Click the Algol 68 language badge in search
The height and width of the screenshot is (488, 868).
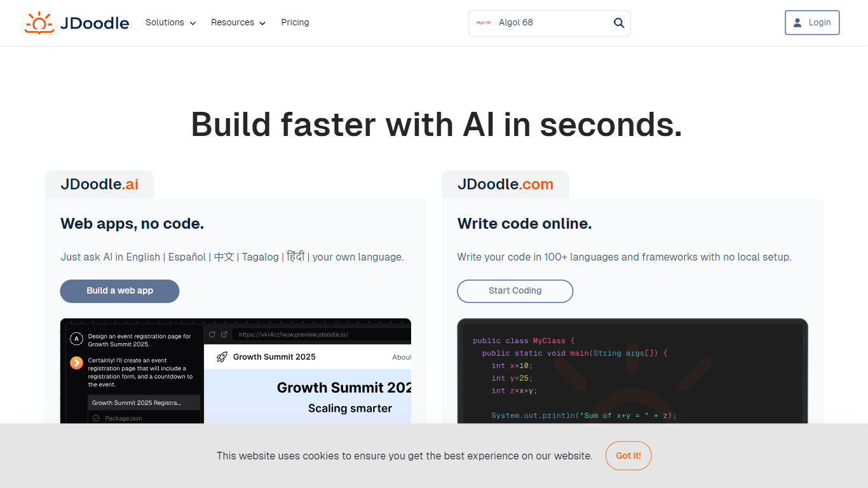482,22
